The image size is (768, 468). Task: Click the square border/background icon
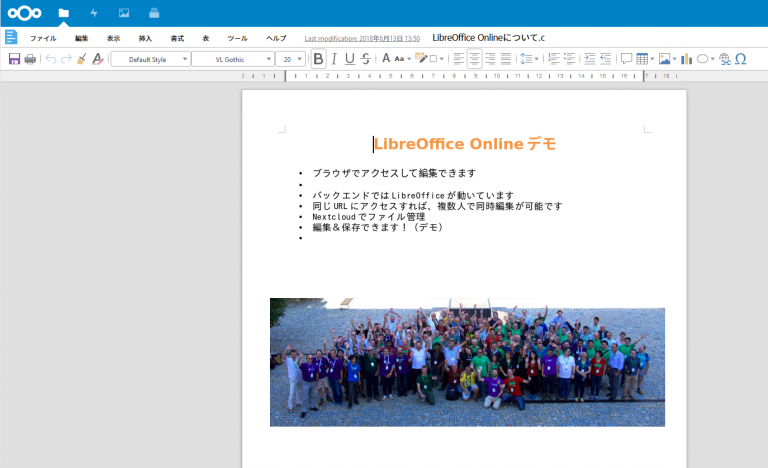click(433, 59)
